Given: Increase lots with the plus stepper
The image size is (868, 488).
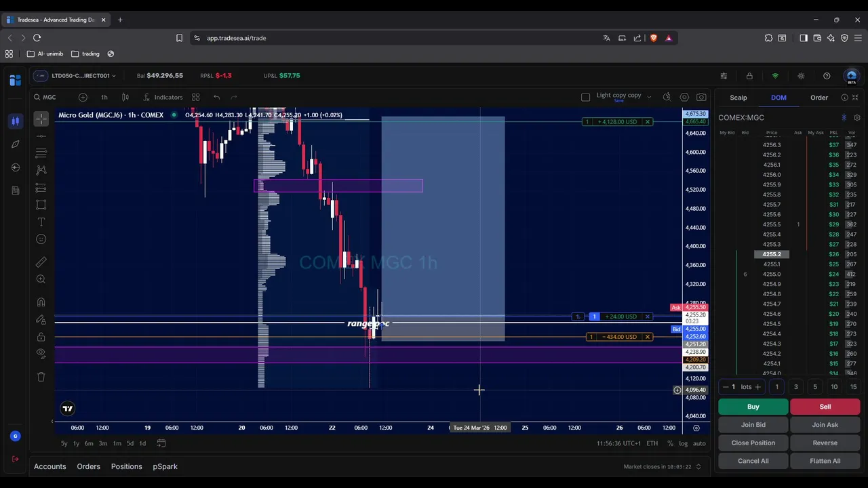Looking at the screenshot, I should pos(758,387).
